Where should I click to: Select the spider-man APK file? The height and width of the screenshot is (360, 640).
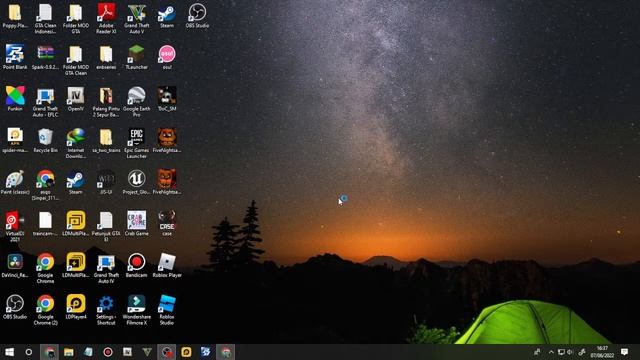tap(15, 140)
